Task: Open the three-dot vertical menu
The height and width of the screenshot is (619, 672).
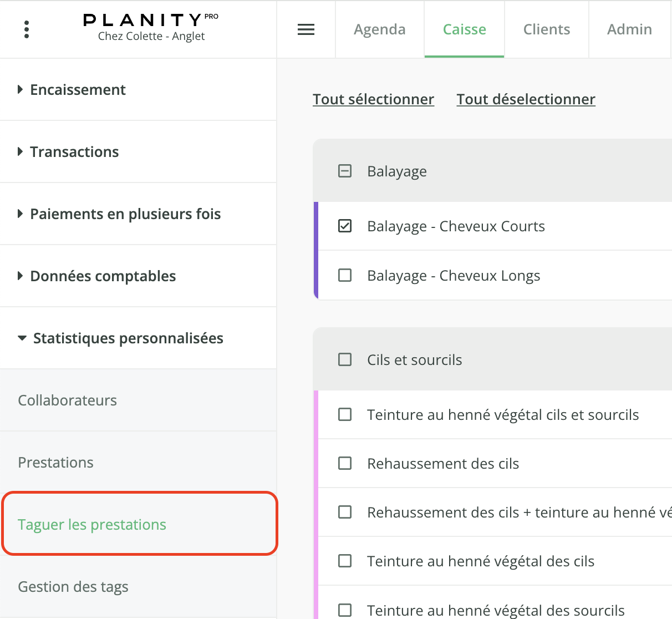Action: (27, 29)
